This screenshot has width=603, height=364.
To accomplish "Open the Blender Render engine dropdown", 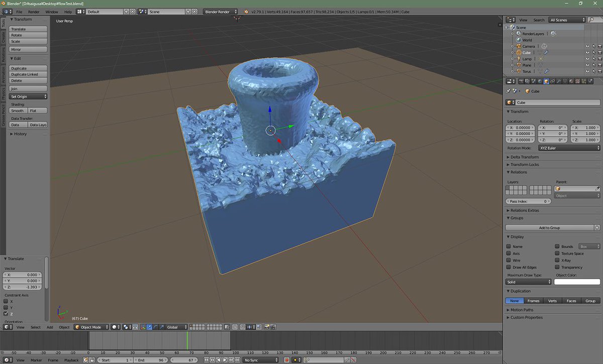I will coord(221,11).
